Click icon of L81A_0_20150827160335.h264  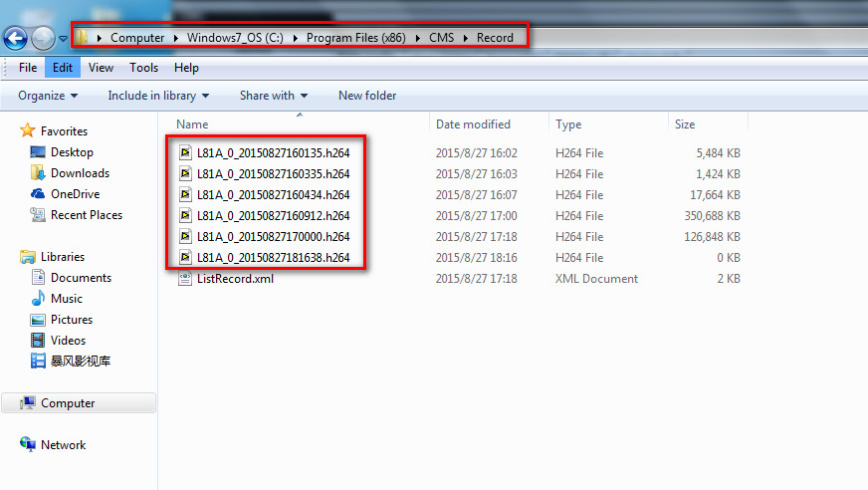pos(185,173)
